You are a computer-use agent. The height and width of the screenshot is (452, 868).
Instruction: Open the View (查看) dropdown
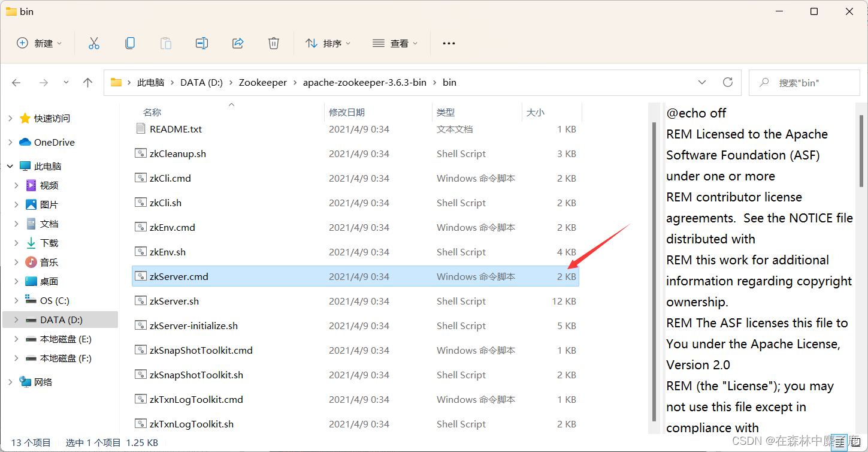[x=395, y=43]
